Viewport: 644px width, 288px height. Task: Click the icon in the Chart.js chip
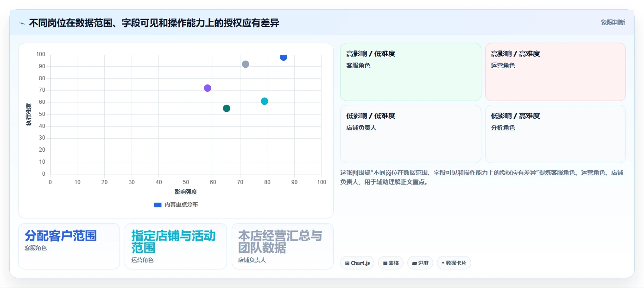coord(347,263)
